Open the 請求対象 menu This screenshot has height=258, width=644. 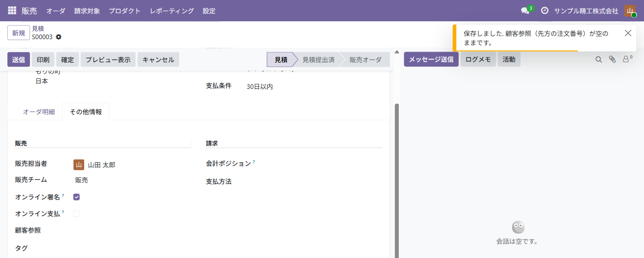pyautogui.click(x=87, y=11)
